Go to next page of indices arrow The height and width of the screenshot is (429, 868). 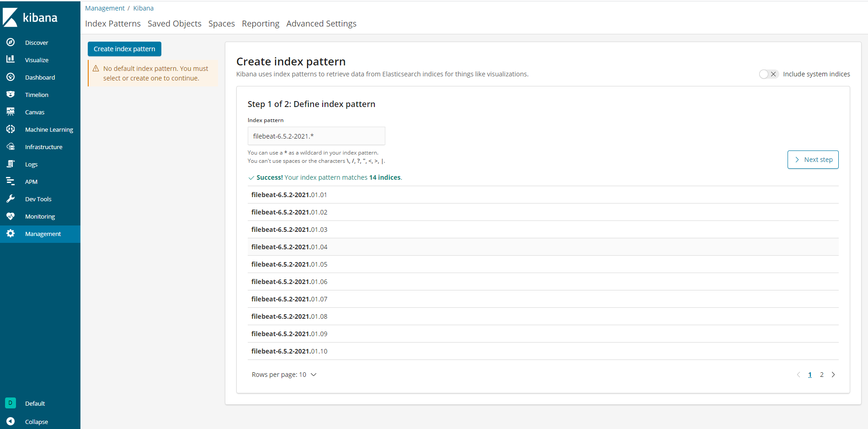tap(833, 375)
